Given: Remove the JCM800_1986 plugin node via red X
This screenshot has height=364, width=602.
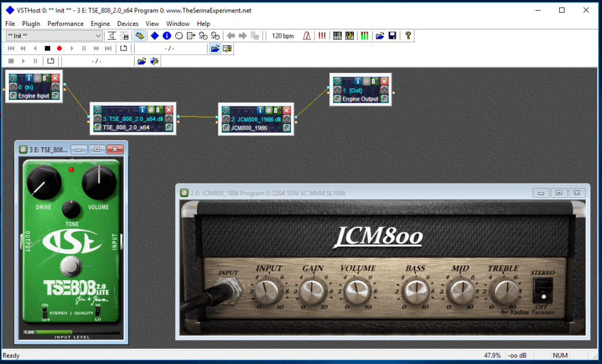Looking at the screenshot, I should [287, 111].
